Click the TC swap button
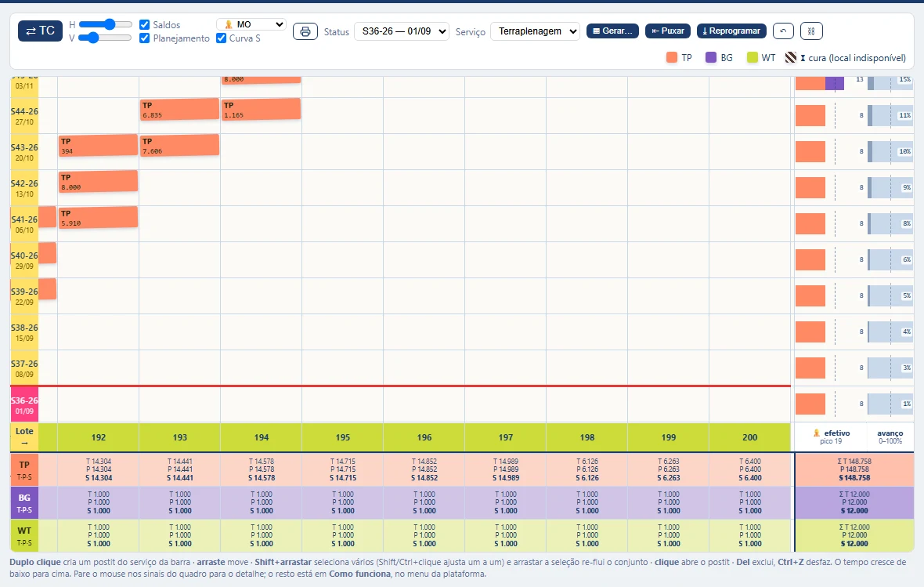This screenshot has height=587, width=924. click(x=40, y=31)
